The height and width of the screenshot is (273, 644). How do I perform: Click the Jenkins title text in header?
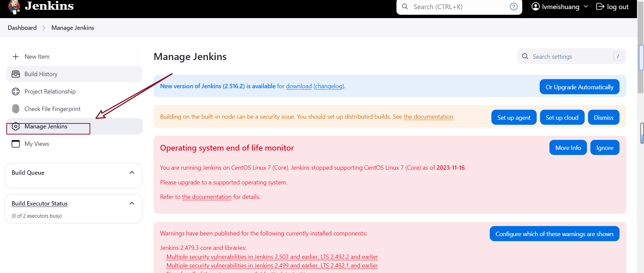(x=49, y=6)
